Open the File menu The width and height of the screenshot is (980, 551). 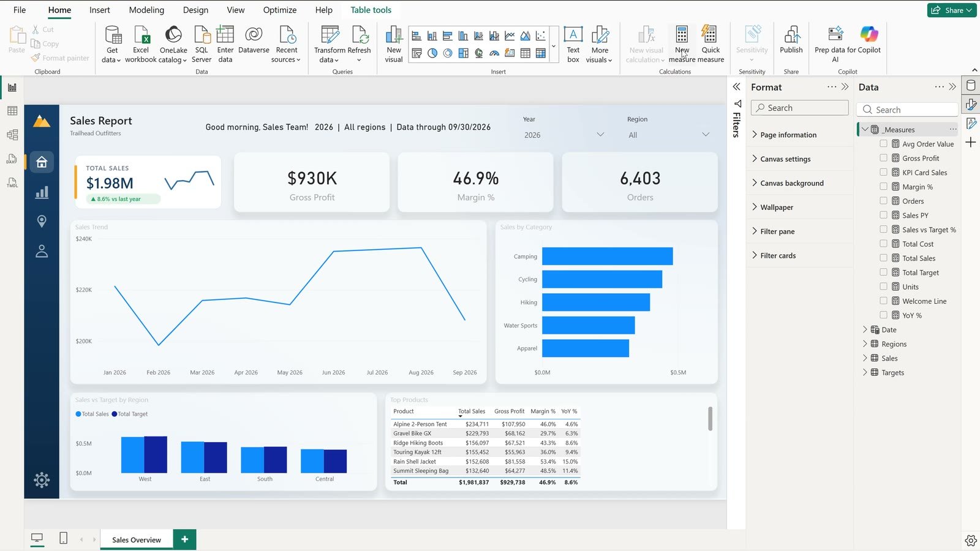20,10
